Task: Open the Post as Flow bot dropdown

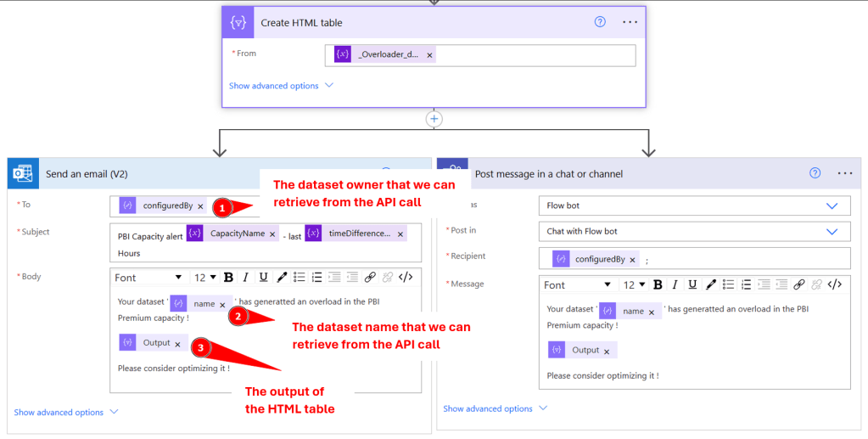Action: click(x=831, y=205)
